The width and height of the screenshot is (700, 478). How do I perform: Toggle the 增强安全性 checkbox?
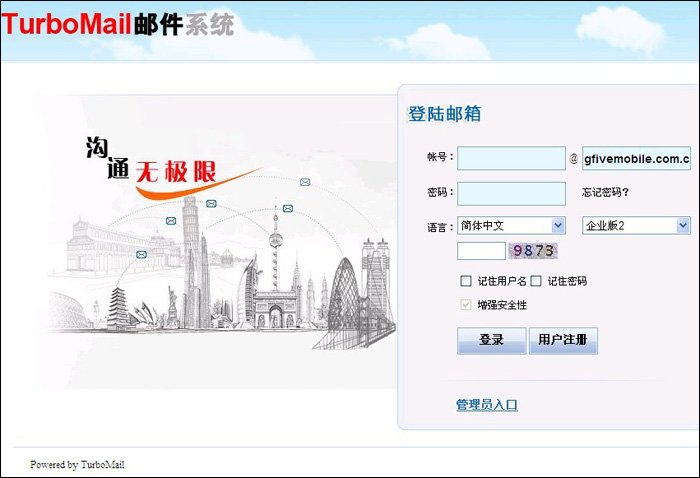coord(465,304)
